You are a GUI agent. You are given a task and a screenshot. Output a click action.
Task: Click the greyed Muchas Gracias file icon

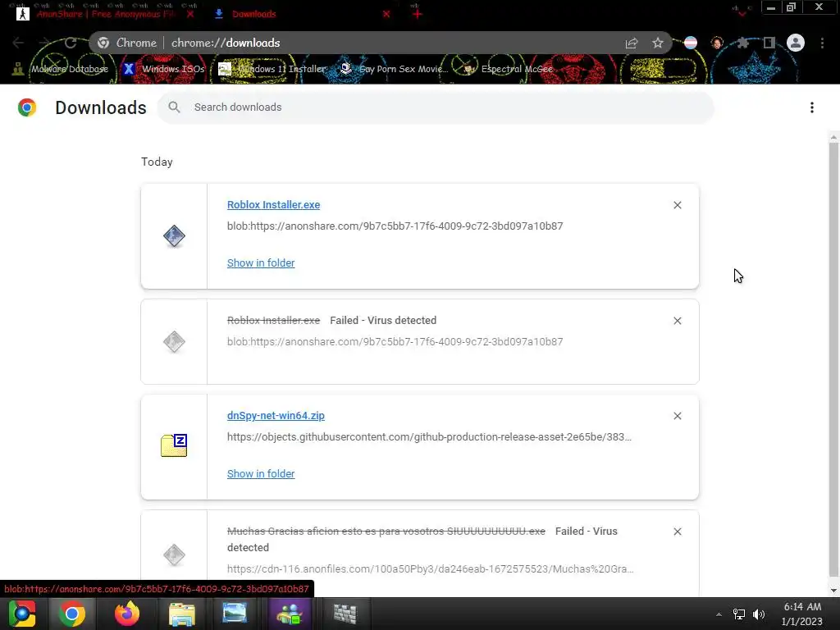174,555
